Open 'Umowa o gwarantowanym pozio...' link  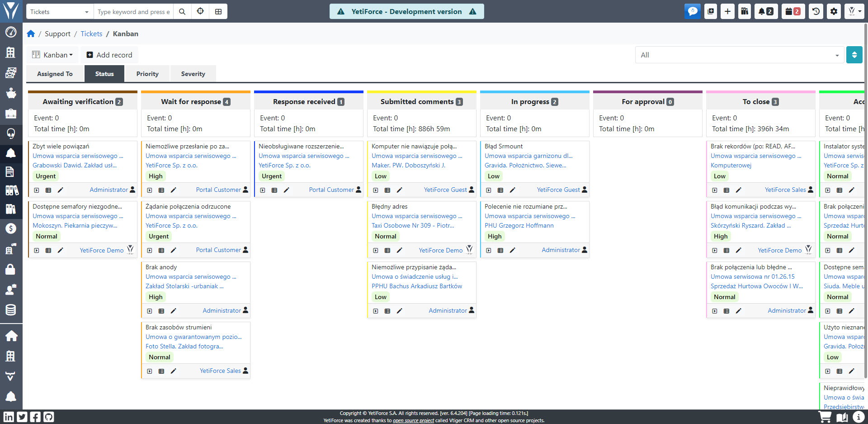pos(193,337)
